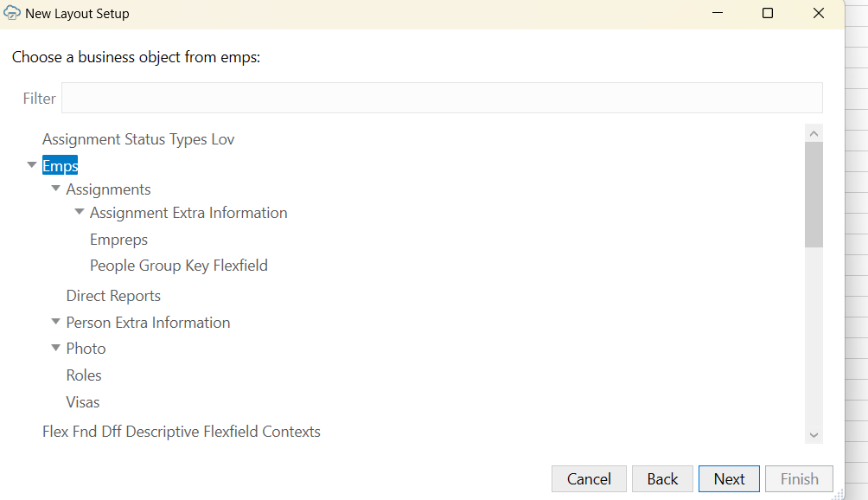The height and width of the screenshot is (500, 868).
Task: Select Assignment Status Types Lov object
Action: pyautogui.click(x=138, y=139)
